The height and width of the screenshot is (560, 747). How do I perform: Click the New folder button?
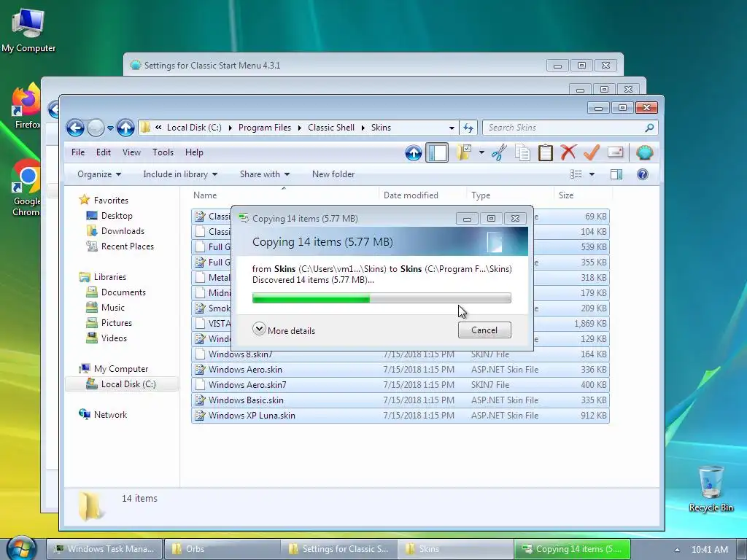(x=333, y=174)
